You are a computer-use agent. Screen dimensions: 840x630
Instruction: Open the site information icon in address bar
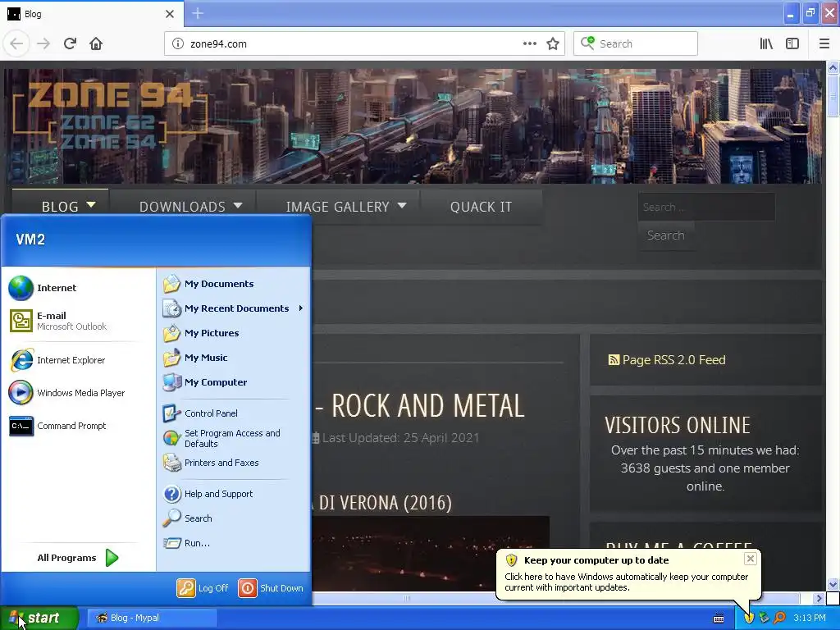[x=177, y=44]
